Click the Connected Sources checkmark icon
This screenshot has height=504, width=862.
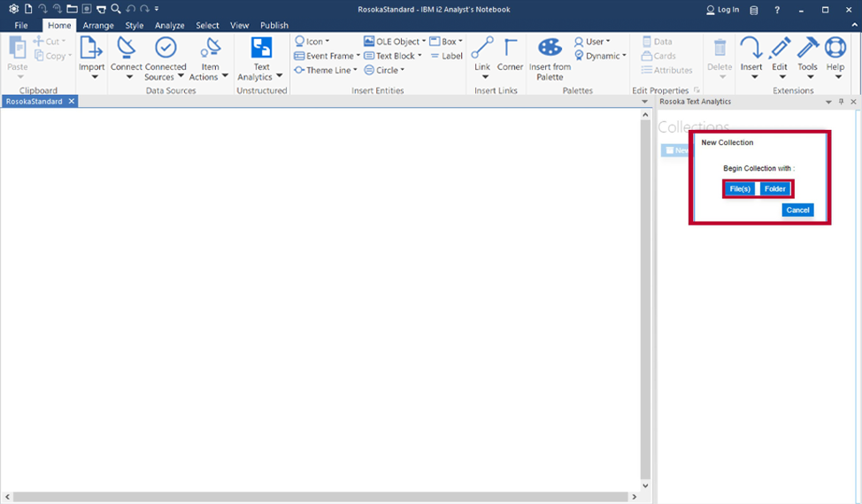click(165, 48)
